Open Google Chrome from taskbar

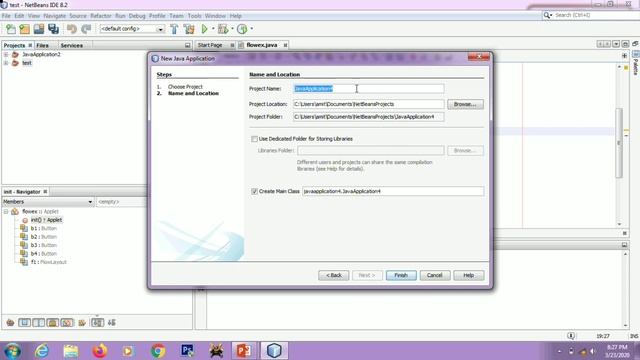pyautogui.click(x=158, y=351)
